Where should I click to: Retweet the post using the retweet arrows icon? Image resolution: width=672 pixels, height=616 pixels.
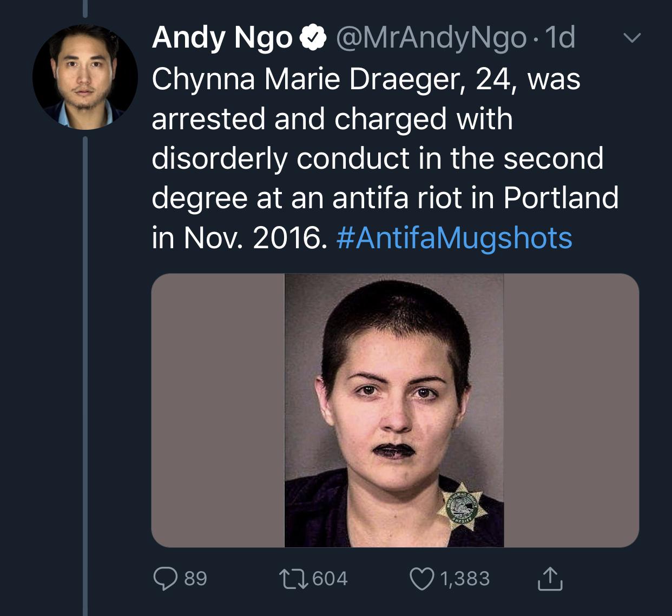tap(292, 578)
